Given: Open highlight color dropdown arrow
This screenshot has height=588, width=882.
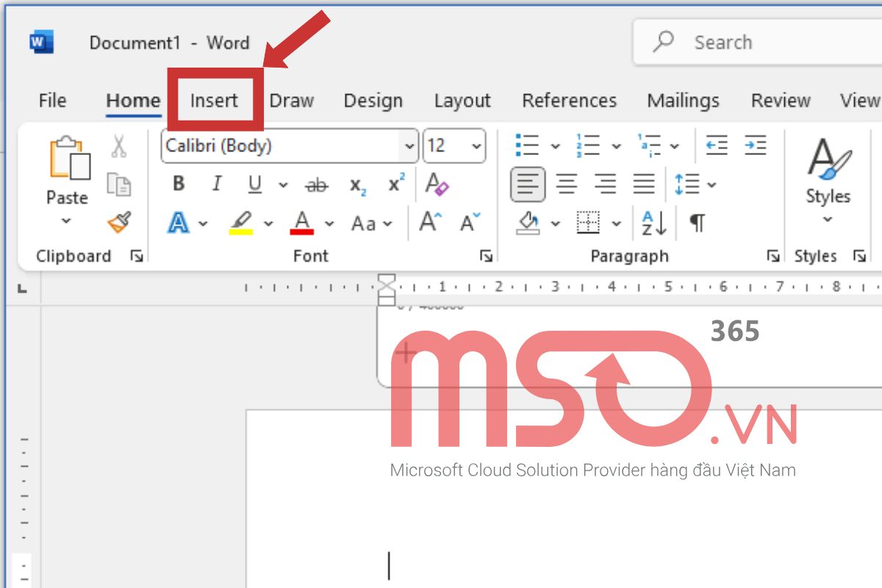Looking at the screenshot, I should point(268,223).
